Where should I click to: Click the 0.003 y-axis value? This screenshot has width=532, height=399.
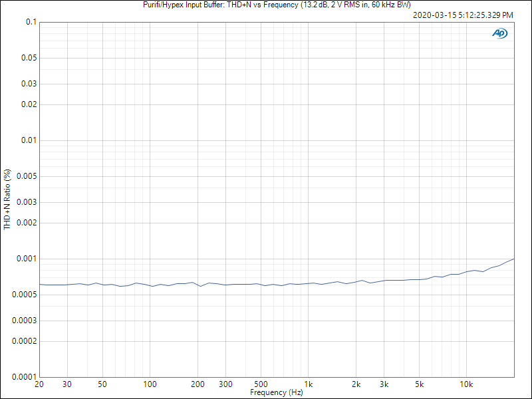pyautogui.click(x=27, y=202)
